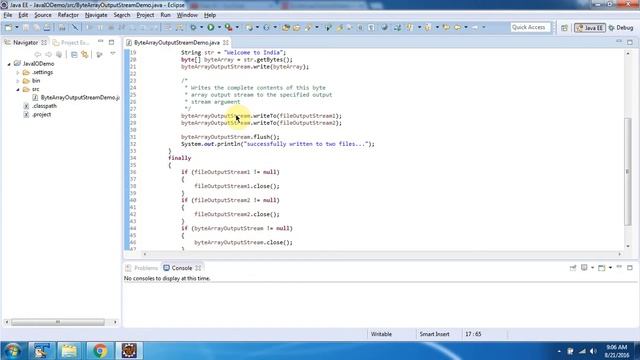Click the volume icon in system tray
Image resolution: width=640 pixels, height=360 pixels.
(x=593, y=351)
